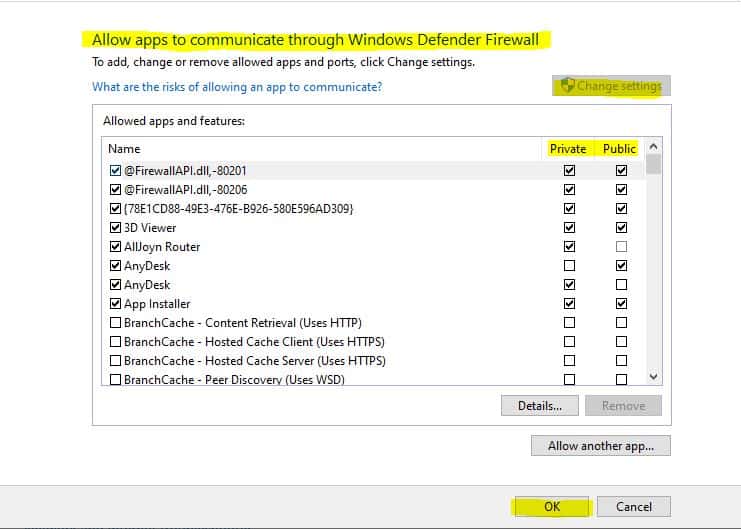Select BranchCache - Content Retrieval row name
The width and height of the screenshot is (741, 529).
243,323
